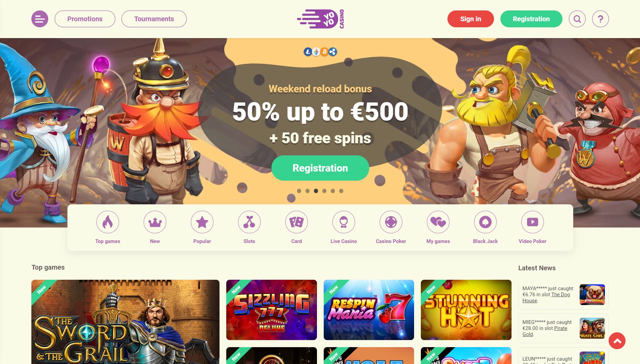640x364 pixels.
Task: Choose the Live Casino dealer icon
Action: point(344,222)
